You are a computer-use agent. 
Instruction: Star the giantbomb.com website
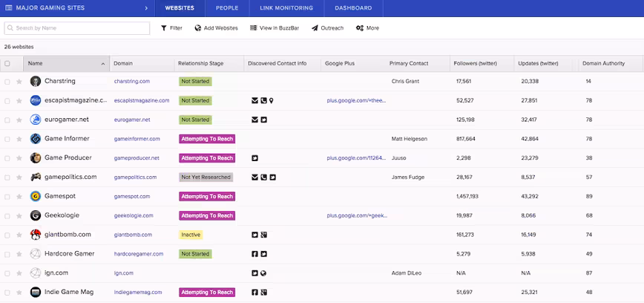(x=19, y=235)
